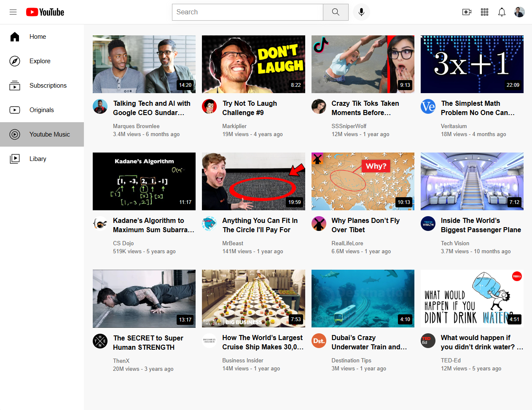Open MrBeast channel avatar
This screenshot has width=532, height=410.
click(209, 224)
